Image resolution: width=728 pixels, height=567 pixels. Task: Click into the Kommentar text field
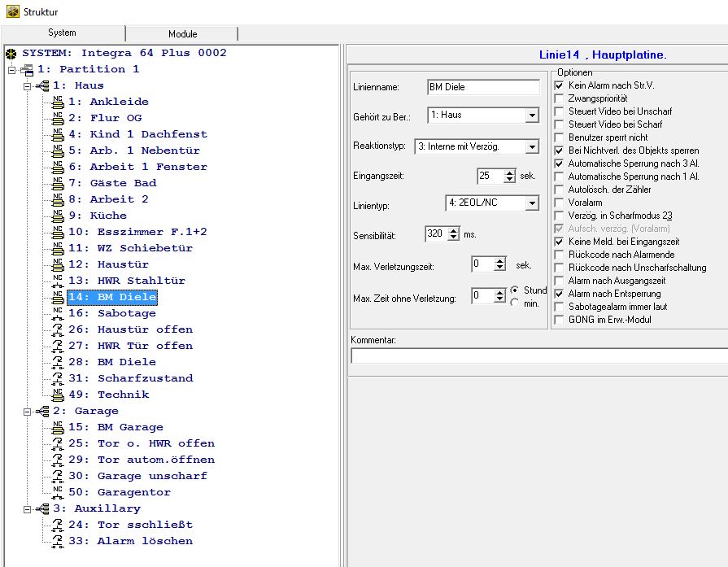tap(538, 355)
